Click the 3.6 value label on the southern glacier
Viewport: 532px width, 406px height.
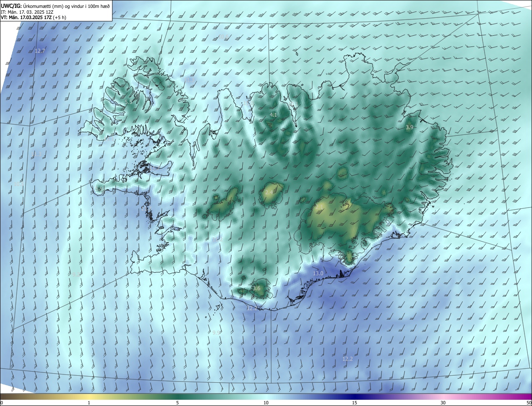(256, 289)
